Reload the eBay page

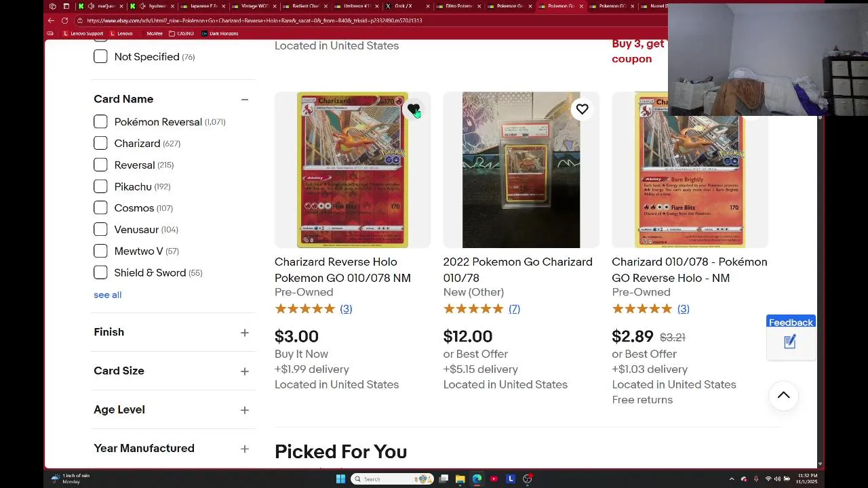click(x=64, y=20)
